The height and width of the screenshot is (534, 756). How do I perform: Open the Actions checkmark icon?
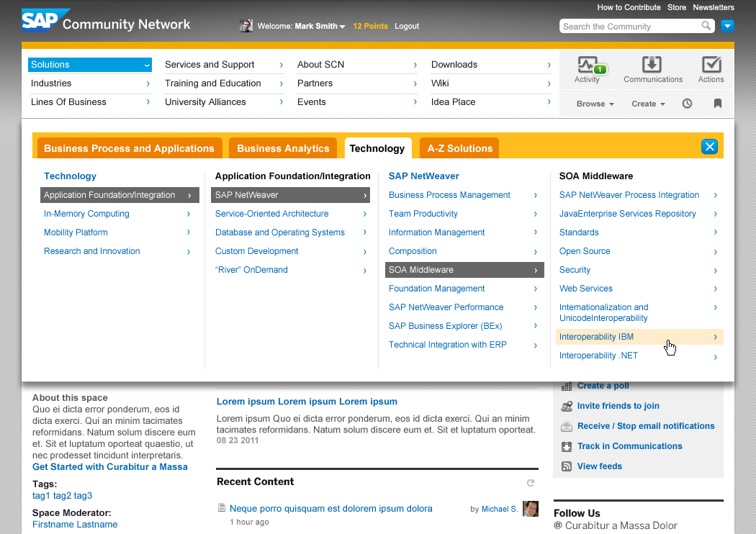(711, 64)
